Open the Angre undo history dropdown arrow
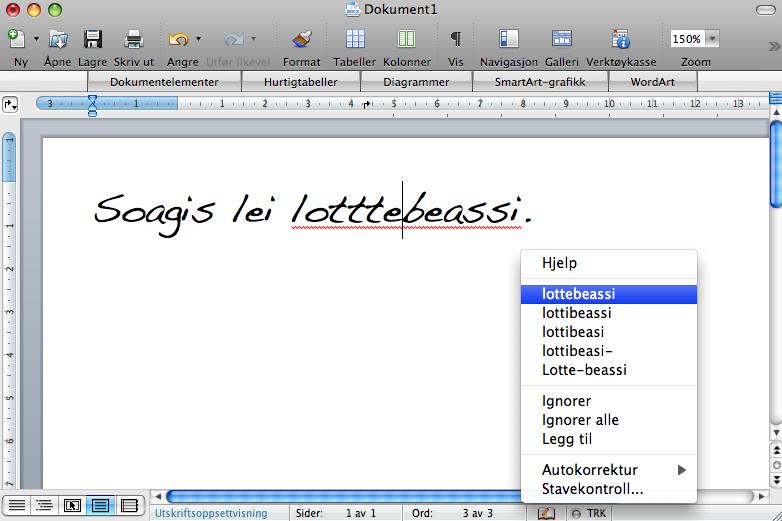The height and width of the screenshot is (521, 782). [198, 39]
